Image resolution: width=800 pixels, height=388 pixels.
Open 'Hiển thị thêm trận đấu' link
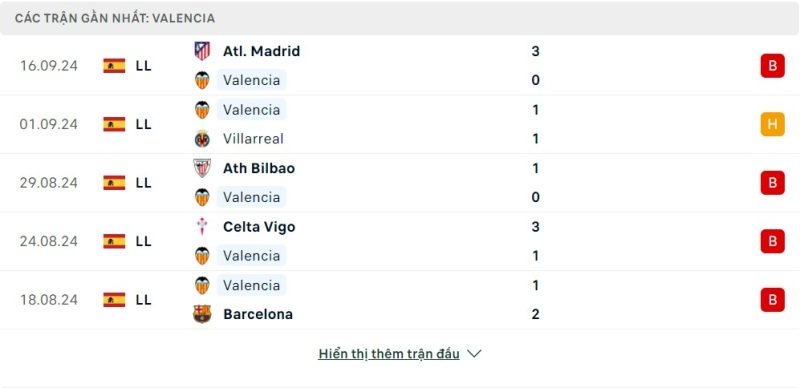(x=389, y=354)
